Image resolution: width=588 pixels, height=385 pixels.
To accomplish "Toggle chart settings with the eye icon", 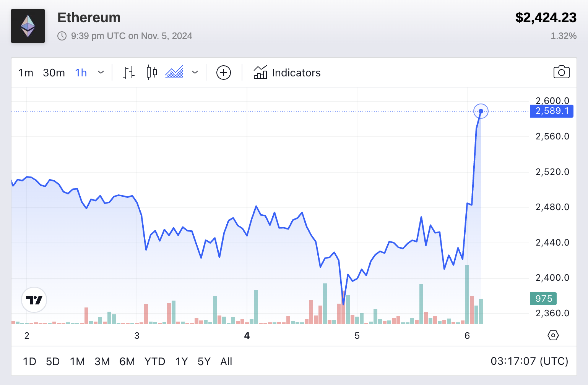I will (552, 335).
